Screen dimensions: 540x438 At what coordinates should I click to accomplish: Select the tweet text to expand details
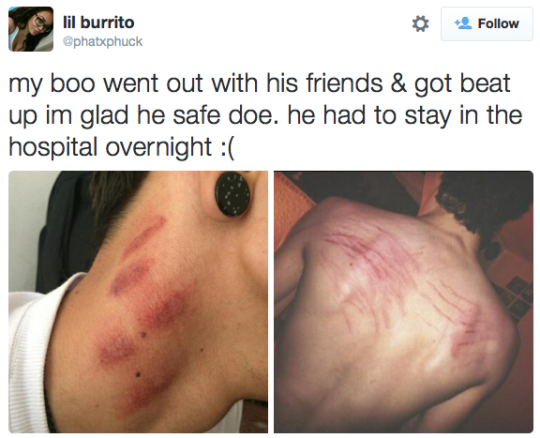265,115
